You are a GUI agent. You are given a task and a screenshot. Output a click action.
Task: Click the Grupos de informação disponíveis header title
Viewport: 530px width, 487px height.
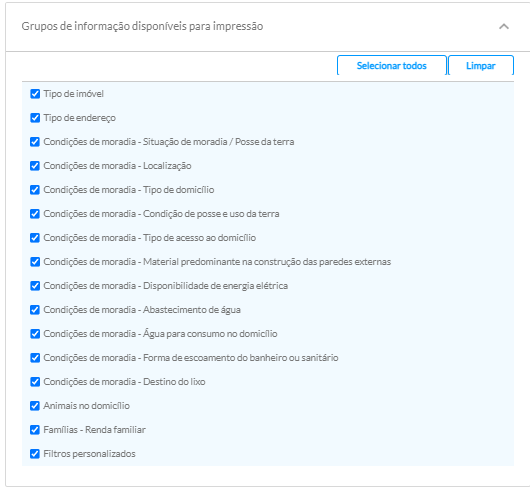(142, 26)
